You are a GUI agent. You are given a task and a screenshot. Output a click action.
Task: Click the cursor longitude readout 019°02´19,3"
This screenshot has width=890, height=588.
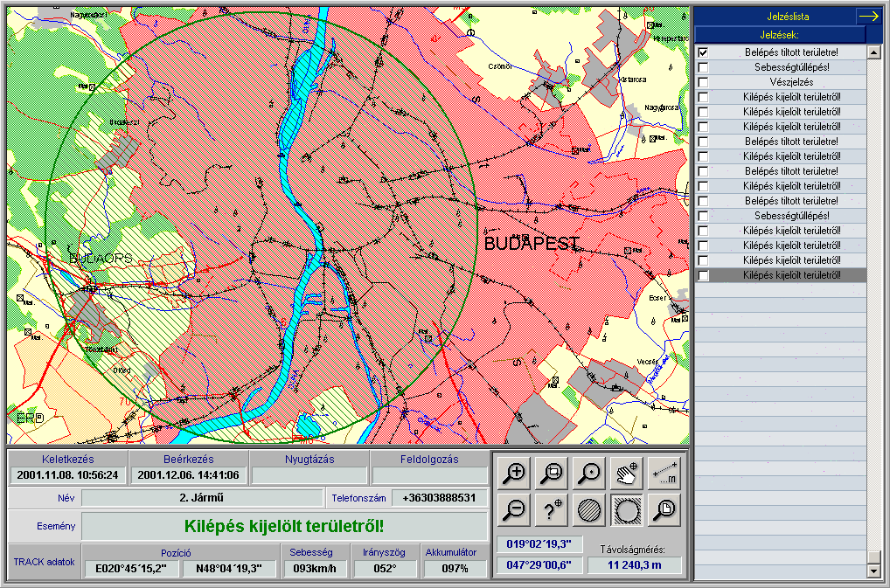pos(539,544)
